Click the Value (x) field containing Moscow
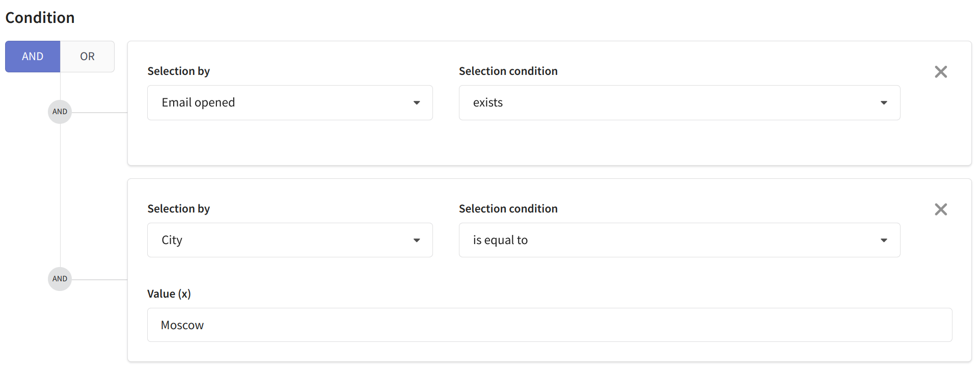This screenshot has width=980, height=372. pyautogui.click(x=550, y=325)
